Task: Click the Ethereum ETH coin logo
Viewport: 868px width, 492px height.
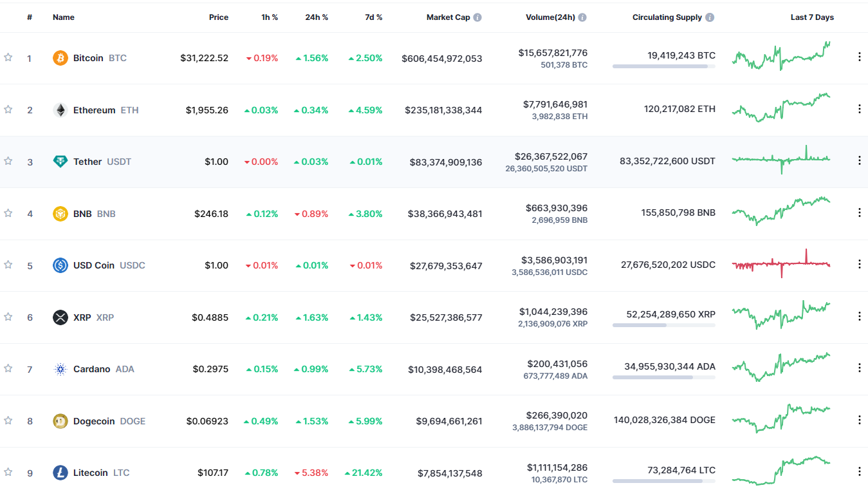Action: pos(60,109)
